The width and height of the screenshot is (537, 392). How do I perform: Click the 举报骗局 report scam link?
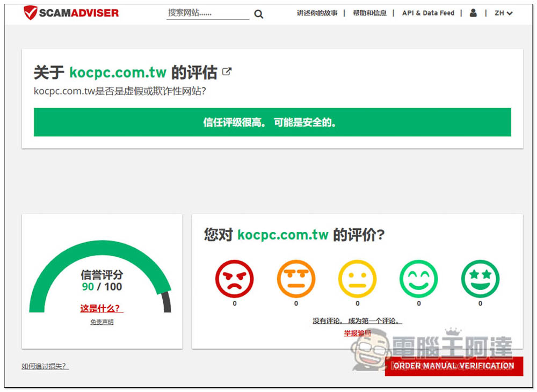(357, 333)
